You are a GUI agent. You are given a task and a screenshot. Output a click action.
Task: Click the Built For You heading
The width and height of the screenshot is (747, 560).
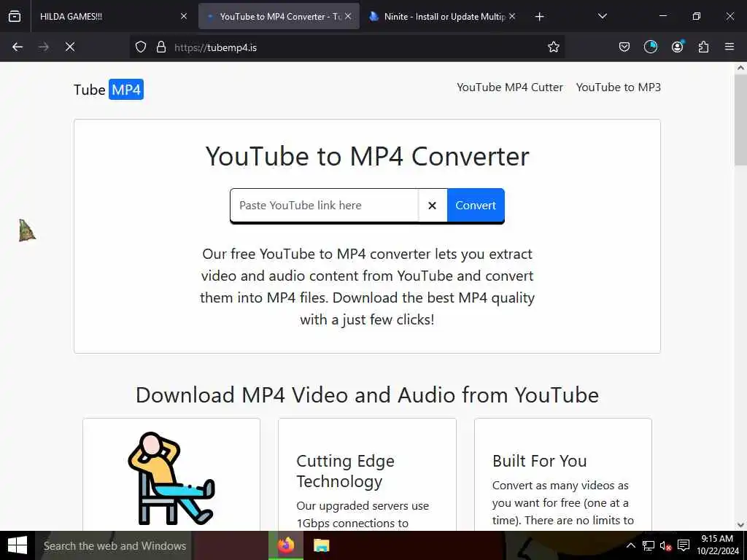pyautogui.click(x=539, y=461)
